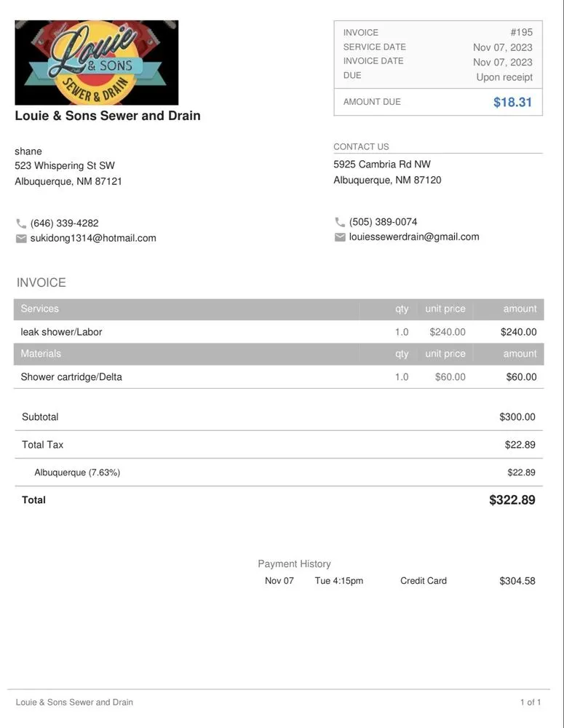
Task: Click the bold $322.89 total amount
Action: pyautogui.click(x=512, y=500)
